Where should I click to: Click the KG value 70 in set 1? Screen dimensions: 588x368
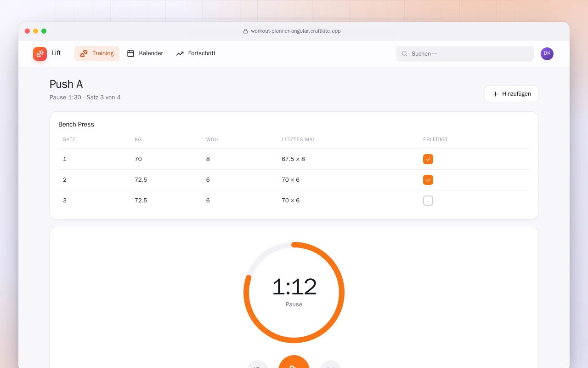coord(138,159)
